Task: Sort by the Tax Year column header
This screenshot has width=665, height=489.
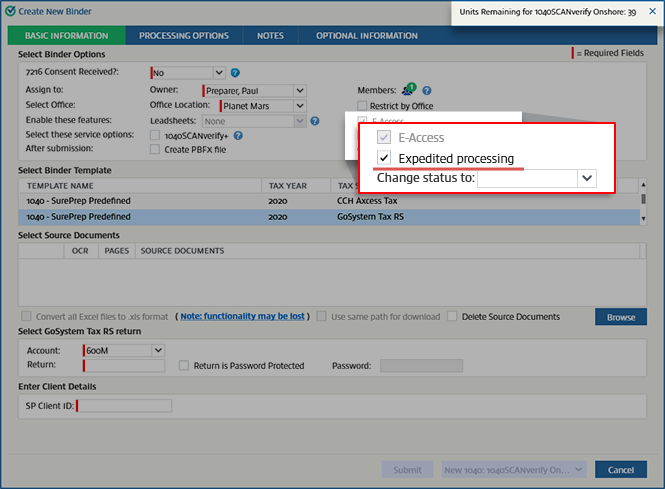Action: click(296, 186)
